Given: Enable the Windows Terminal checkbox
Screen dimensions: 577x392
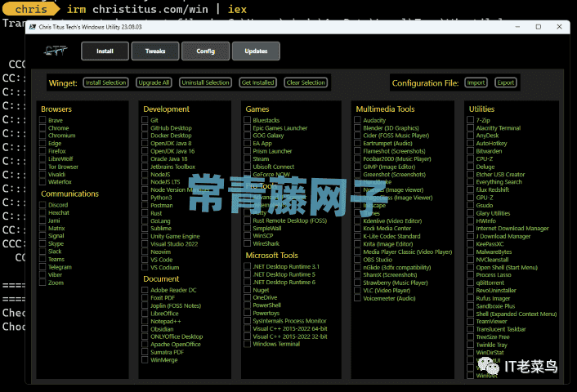Looking at the screenshot, I should pyautogui.click(x=248, y=344).
